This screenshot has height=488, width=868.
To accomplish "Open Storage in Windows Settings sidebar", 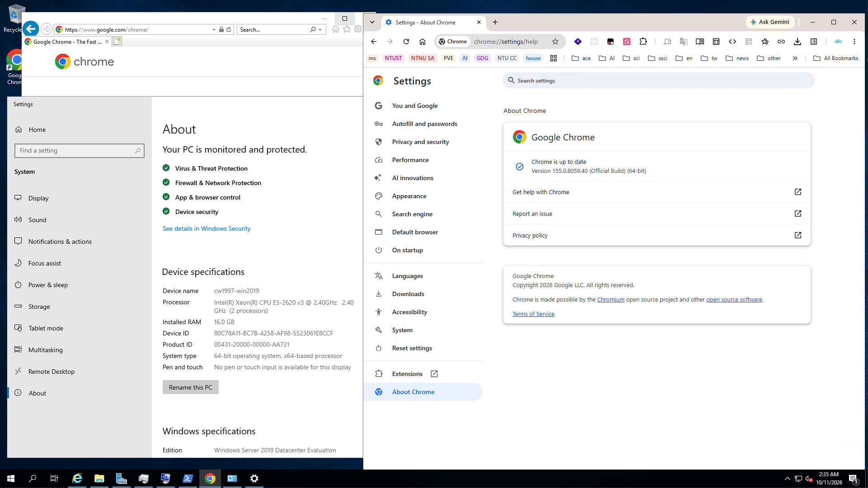I will tap(80, 307).
